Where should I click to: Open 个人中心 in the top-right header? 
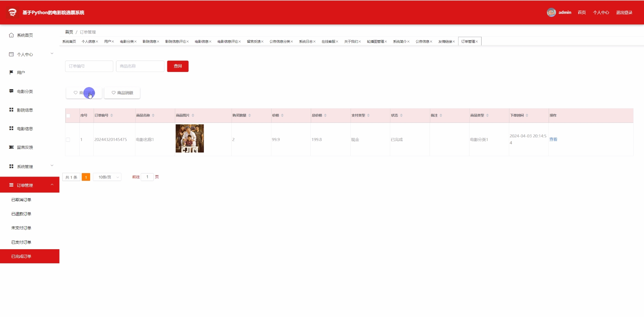pyautogui.click(x=601, y=12)
